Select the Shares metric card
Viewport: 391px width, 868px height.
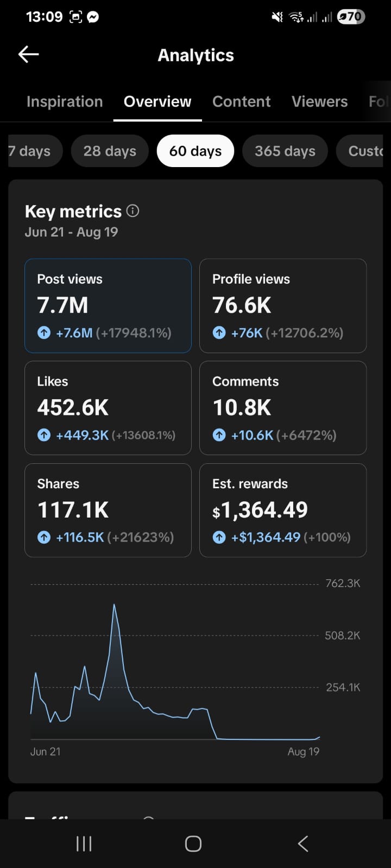tap(108, 510)
